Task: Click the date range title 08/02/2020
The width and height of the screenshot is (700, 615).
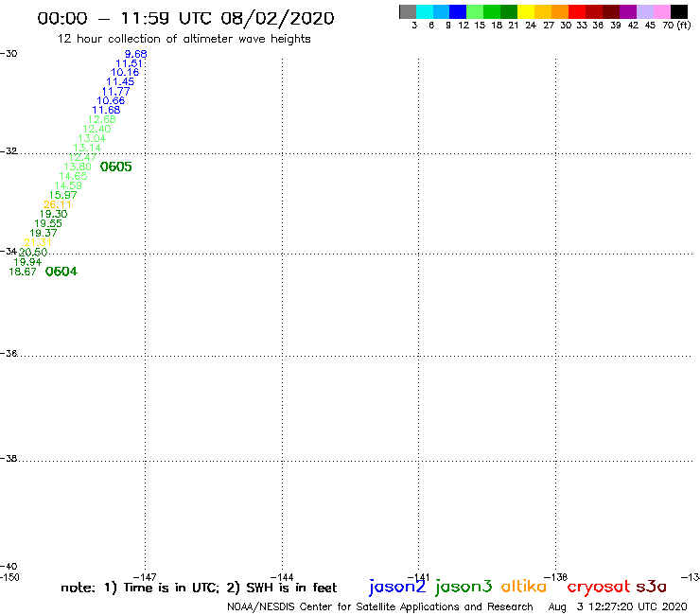Action: tap(185, 18)
